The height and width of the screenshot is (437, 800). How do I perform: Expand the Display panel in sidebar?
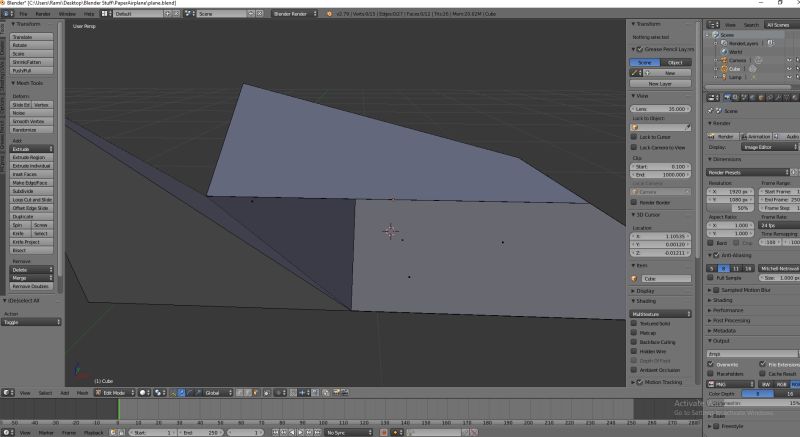[644, 291]
